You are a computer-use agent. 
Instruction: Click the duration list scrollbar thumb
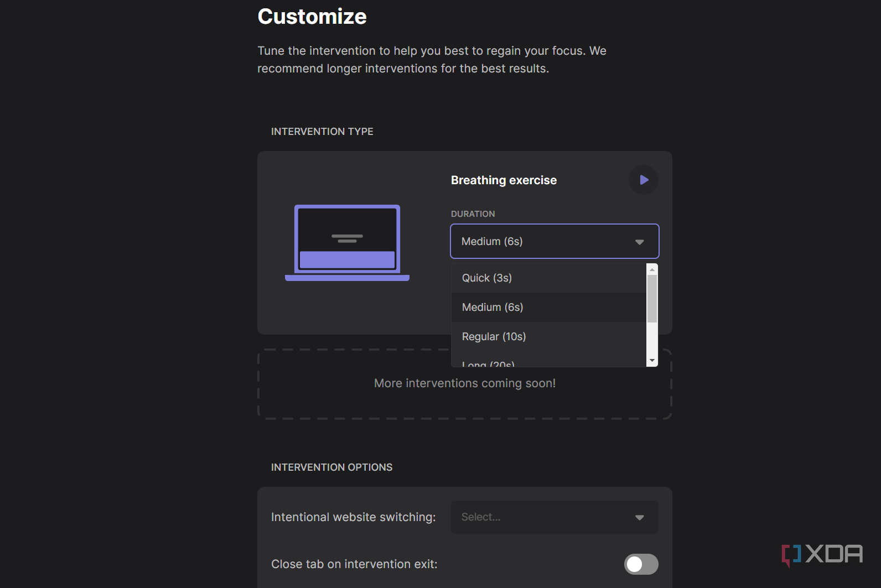[652, 299]
